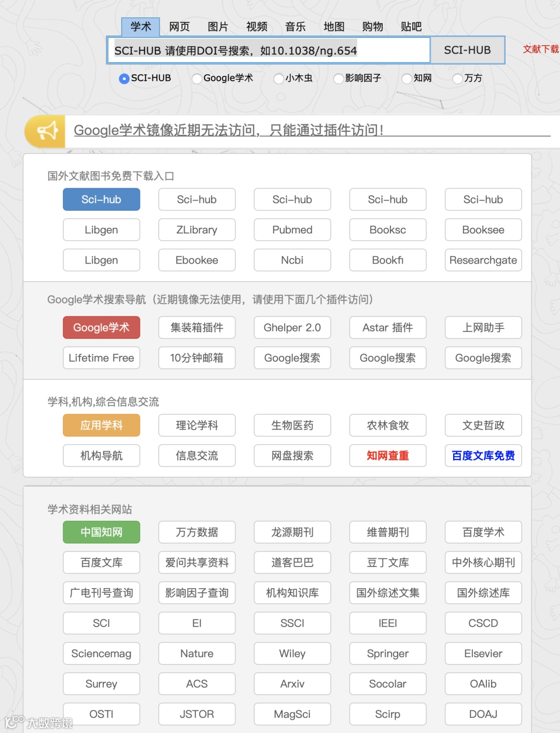Switch to the 地图 tab

click(x=334, y=26)
